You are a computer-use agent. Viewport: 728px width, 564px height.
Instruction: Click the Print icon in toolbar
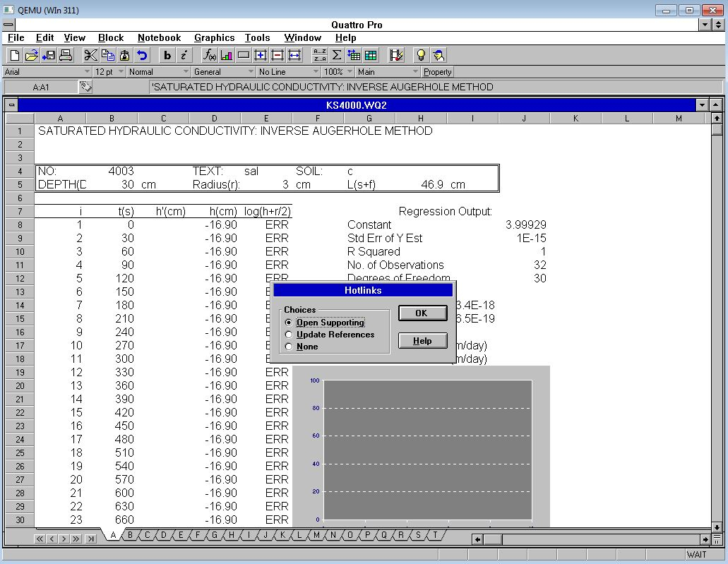coord(66,55)
